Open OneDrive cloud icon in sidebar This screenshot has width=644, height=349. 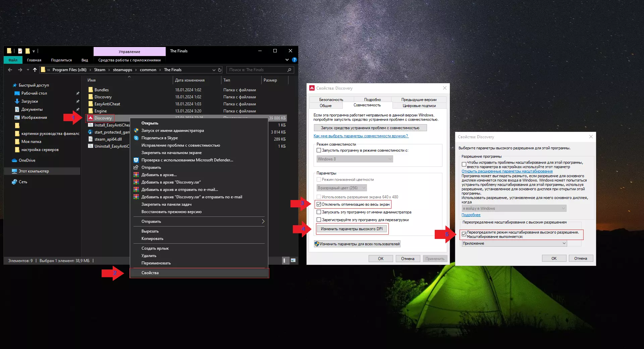(14, 160)
